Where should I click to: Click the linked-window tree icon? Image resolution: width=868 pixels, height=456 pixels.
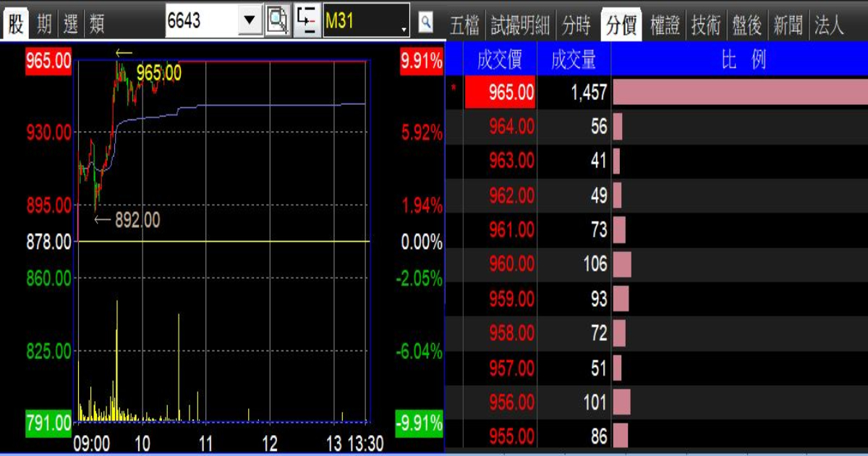click(x=307, y=20)
